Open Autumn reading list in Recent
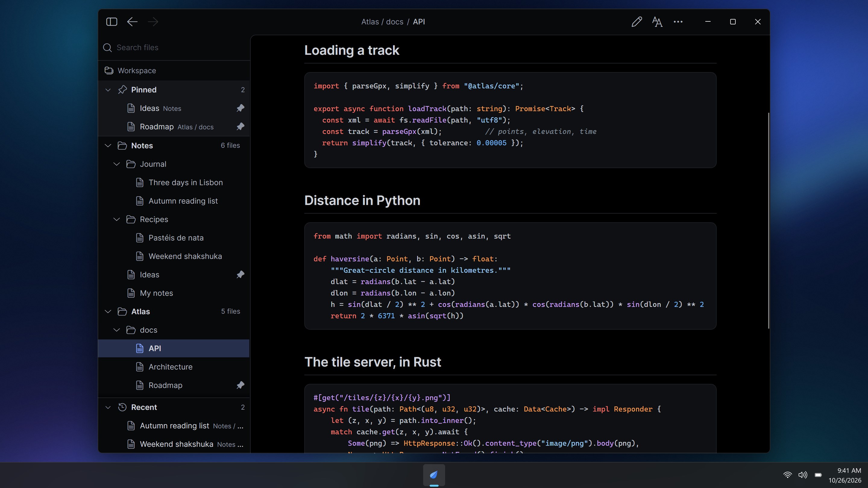Viewport: 868px width, 488px height. tap(174, 426)
